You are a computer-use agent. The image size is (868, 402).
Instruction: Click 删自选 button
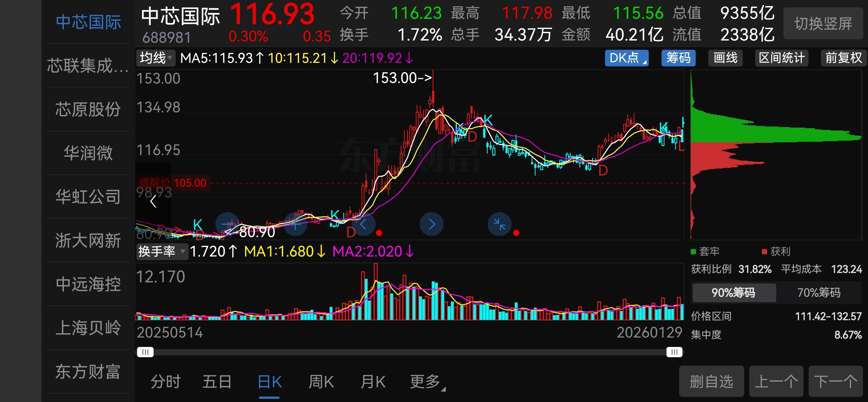point(711,382)
